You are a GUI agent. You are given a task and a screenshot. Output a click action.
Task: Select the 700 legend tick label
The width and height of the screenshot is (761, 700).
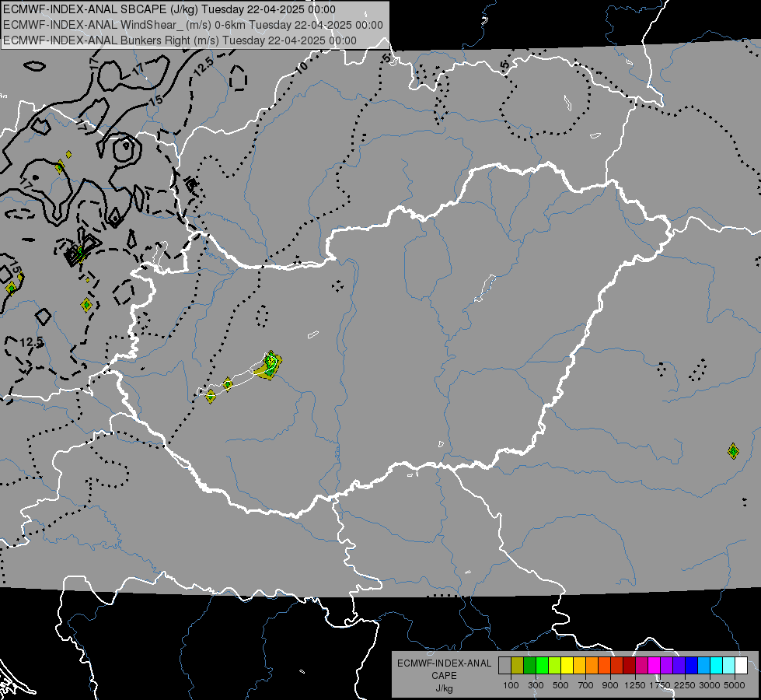[x=586, y=685]
